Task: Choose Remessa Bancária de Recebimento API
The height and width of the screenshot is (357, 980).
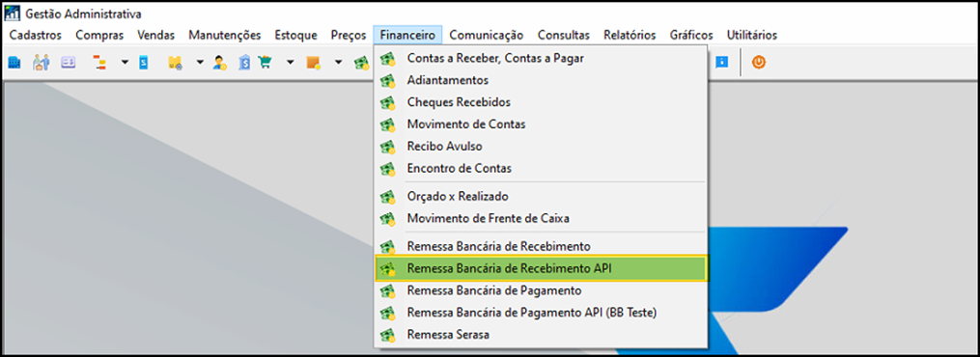Action: click(541, 268)
